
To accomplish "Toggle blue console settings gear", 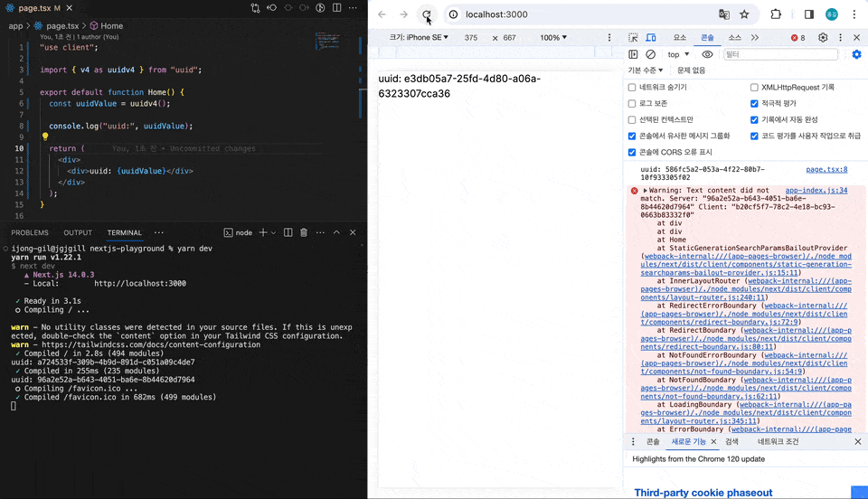I will 856,54.
